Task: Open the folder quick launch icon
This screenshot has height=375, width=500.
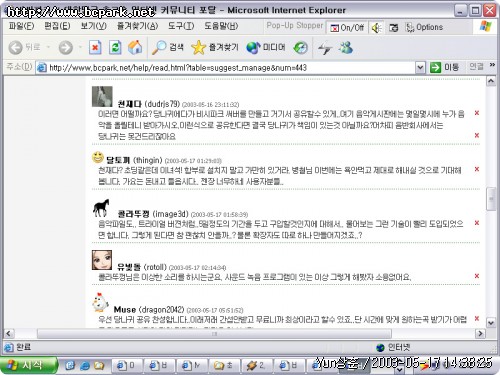Action: click(x=99, y=366)
